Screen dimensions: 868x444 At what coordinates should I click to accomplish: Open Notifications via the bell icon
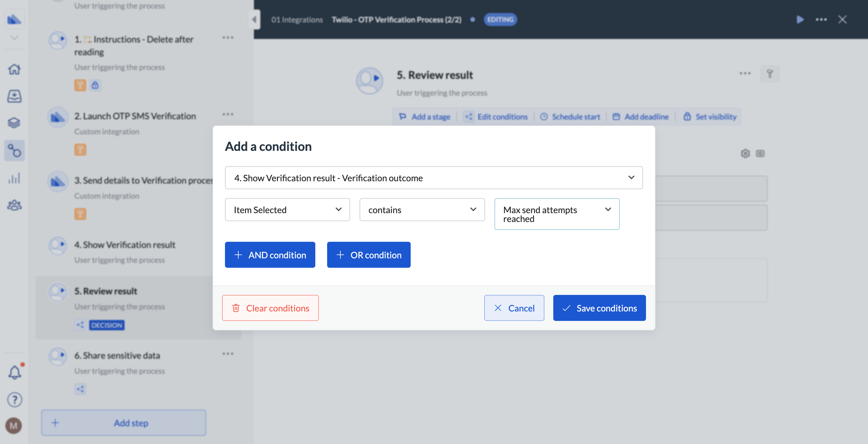coord(14,372)
